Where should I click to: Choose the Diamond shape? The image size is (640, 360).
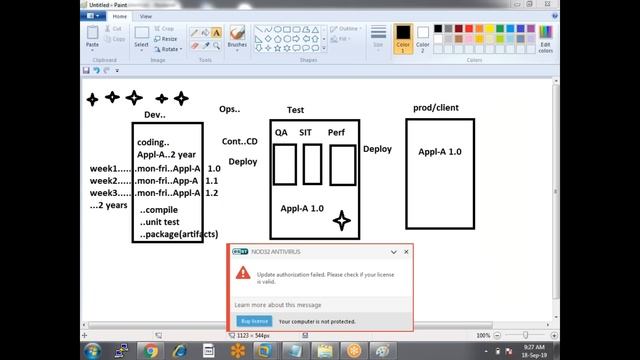[x=268, y=39]
